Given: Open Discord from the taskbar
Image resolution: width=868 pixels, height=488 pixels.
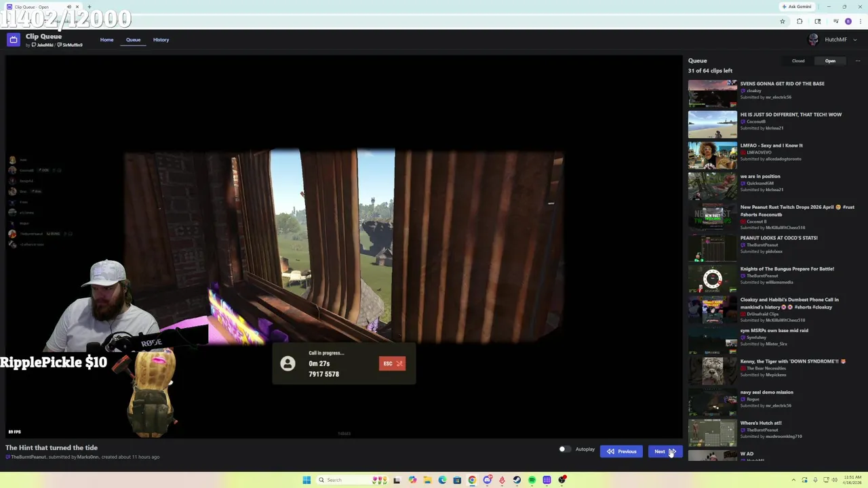Looking at the screenshot, I should 487,480.
